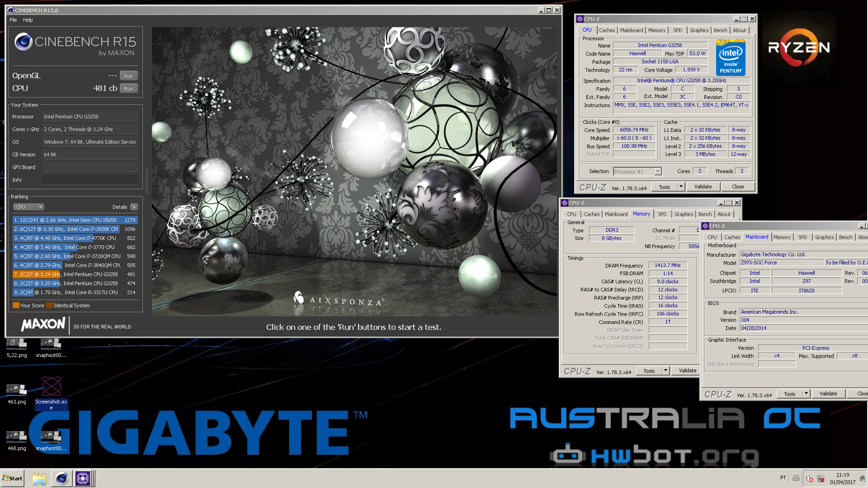Expand Tools dropdown arrow in CPU-Z Mainboard window
This screenshot has height=488, width=868.
[806, 394]
